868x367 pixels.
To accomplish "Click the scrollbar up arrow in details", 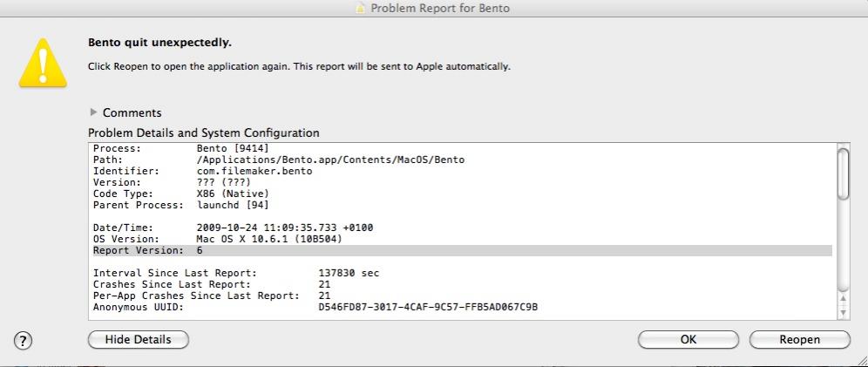I will tap(843, 300).
